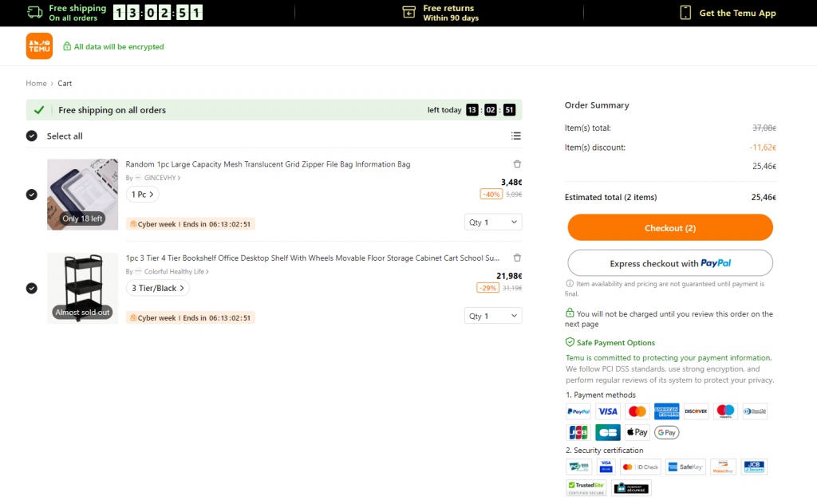
Task: Deselect the 3 Tier Bookshelf item
Action: [x=32, y=288]
